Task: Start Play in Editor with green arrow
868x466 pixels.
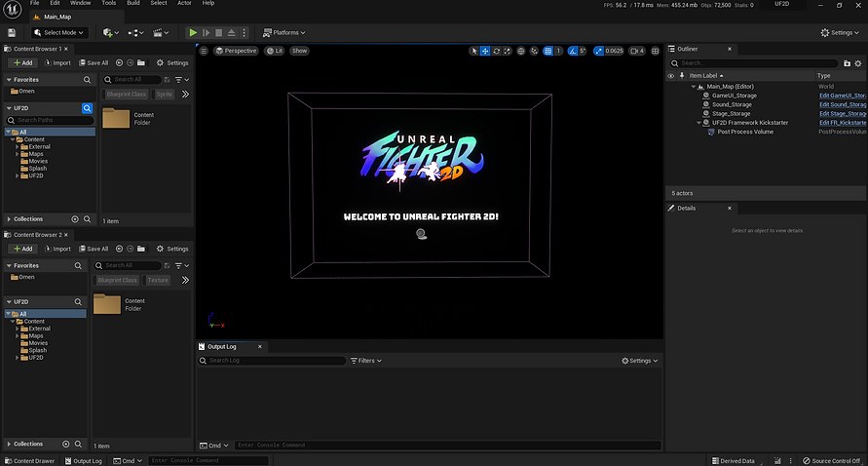Action: (x=193, y=33)
